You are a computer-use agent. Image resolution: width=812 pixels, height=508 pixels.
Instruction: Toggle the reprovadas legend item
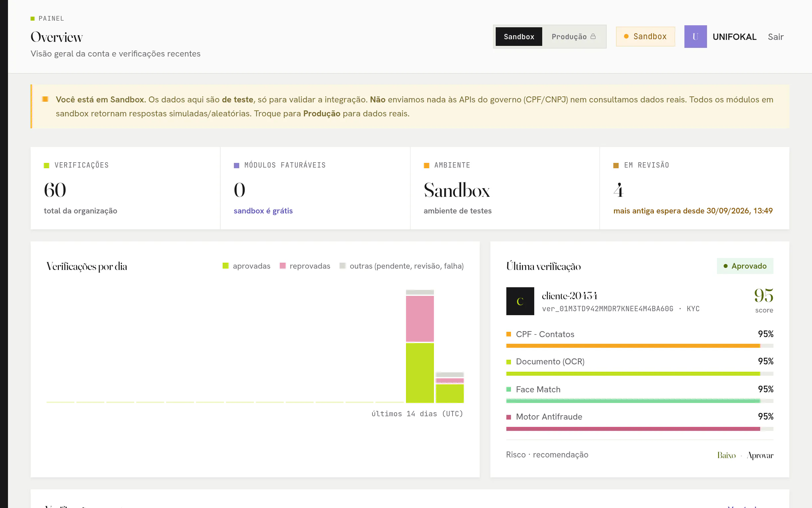(305, 266)
